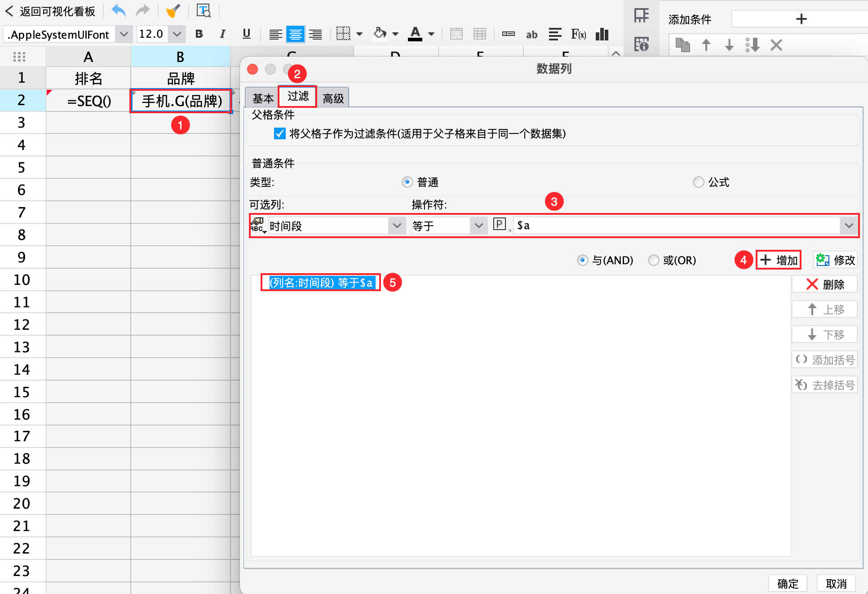Switch to the 基本 tab
The image size is (868, 594).
coord(263,98)
